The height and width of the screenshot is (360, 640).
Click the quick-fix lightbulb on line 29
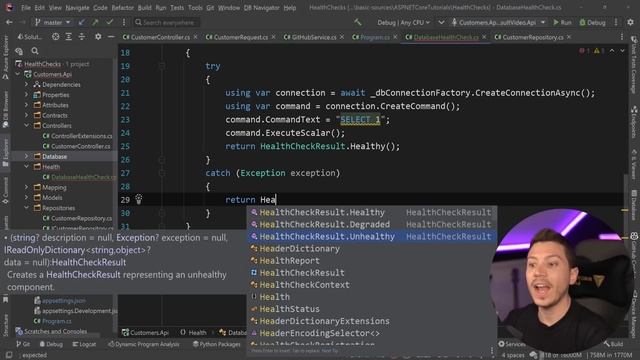click(x=138, y=199)
